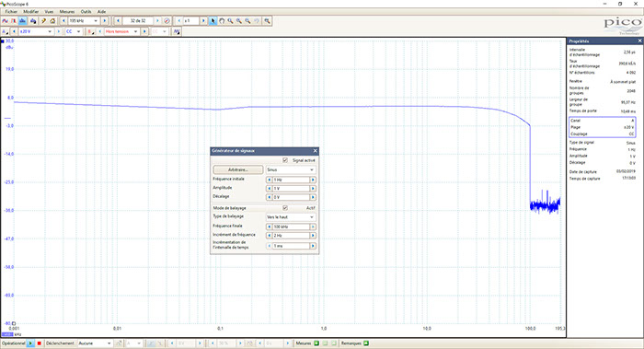Select spectrum mode icon in toolbar

pos(23,20)
